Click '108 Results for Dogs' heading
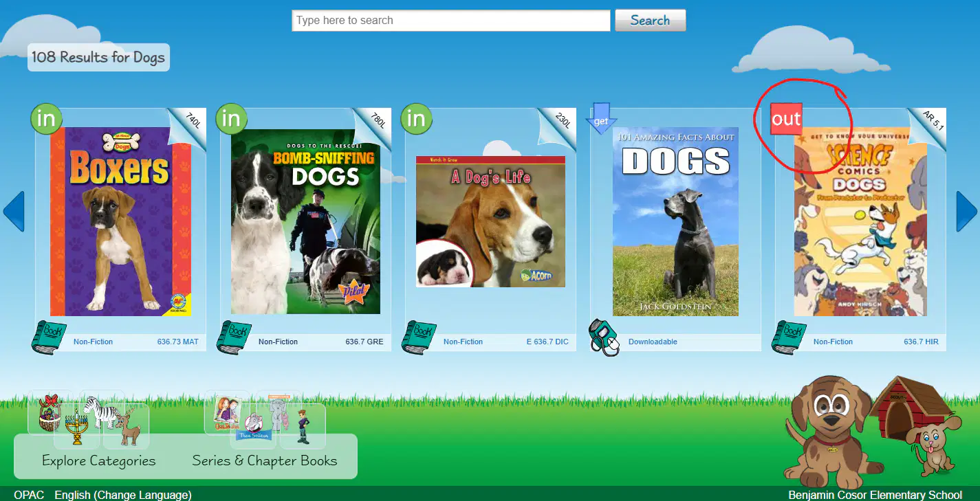 (x=98, y=57)
